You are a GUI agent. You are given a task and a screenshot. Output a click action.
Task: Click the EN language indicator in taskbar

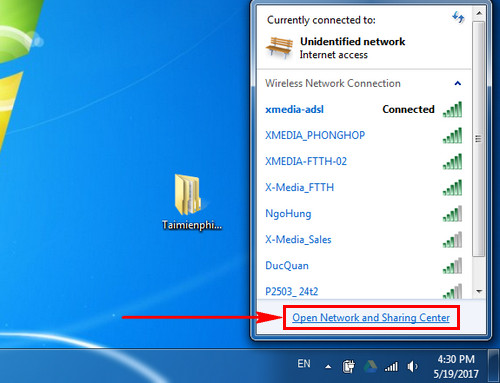click(304, 364)
